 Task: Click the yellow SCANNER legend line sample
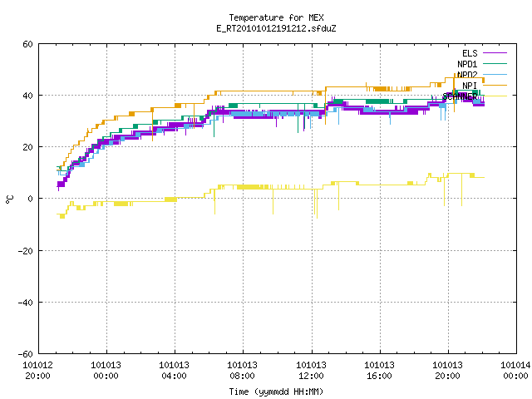point(495,96)
